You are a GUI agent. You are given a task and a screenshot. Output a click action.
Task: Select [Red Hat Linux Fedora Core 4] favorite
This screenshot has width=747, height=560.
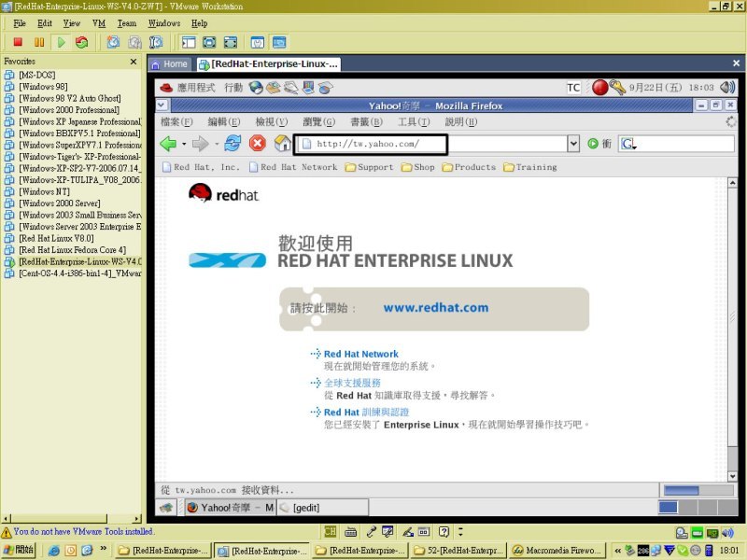72,250
